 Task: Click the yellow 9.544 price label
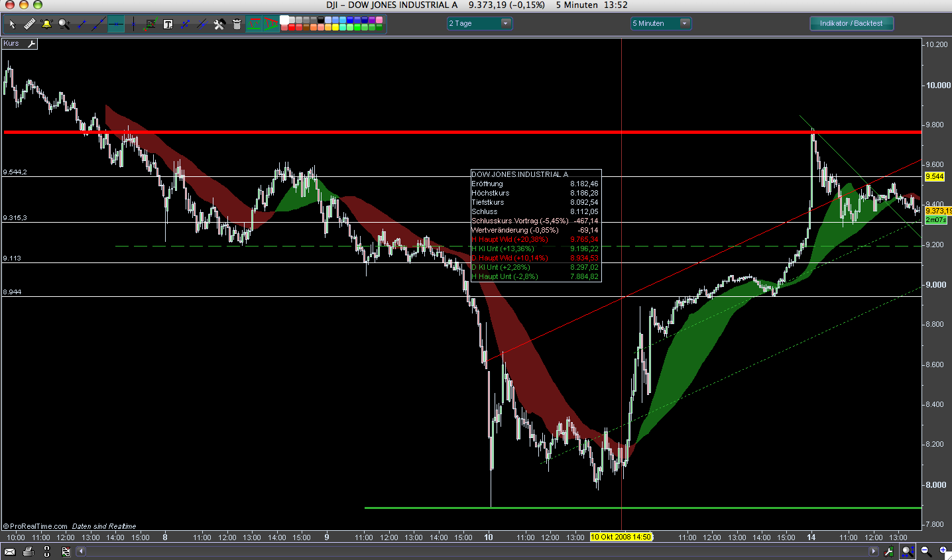coord(934,176)
